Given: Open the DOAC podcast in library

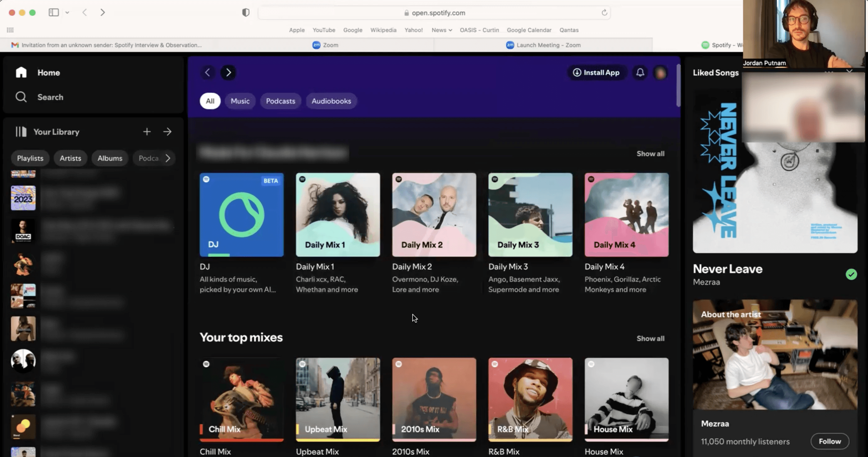Looking at the screenshot, I should pyautogui.click(x=23, y=231).
